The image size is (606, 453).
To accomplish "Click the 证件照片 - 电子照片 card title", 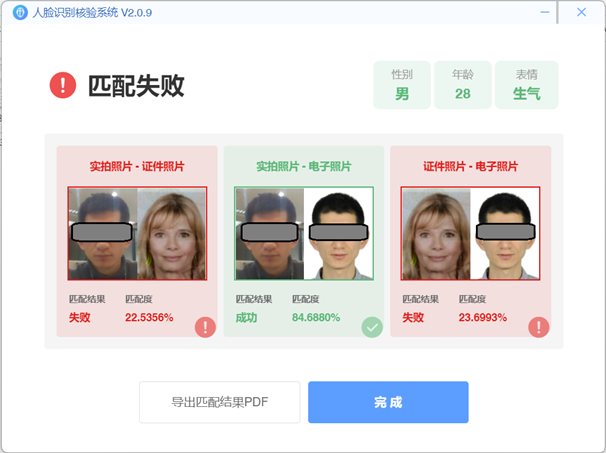I will [470, 167].
